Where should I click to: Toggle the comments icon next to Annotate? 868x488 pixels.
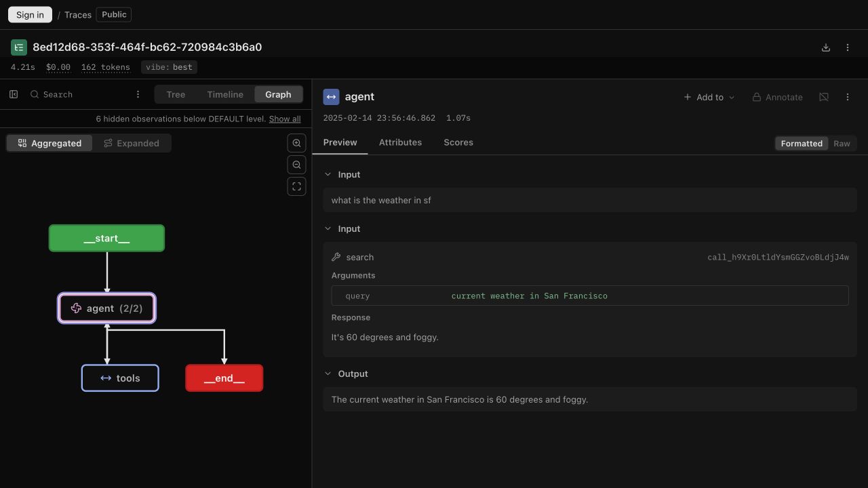click(x=824, y=97)
